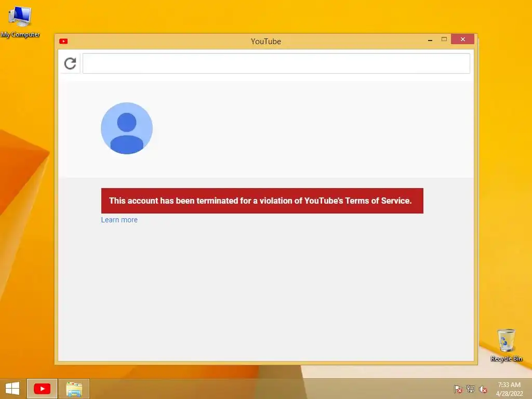Click the default profile avatar picture
This screenshot has width=532, height=399.
pyautogui.click(x=127, y=128)
